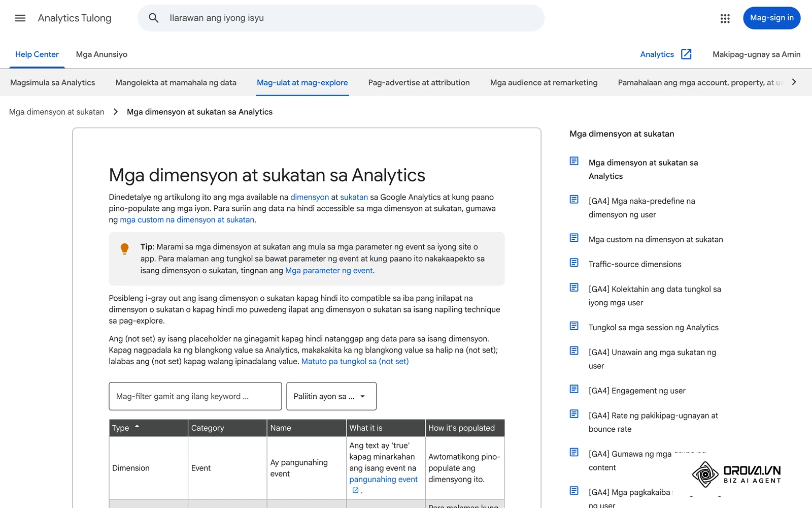Sort table by Type column arrow
Image resolution: width=812 pixels, height=508 pixels.
click(x=137, y=427)
